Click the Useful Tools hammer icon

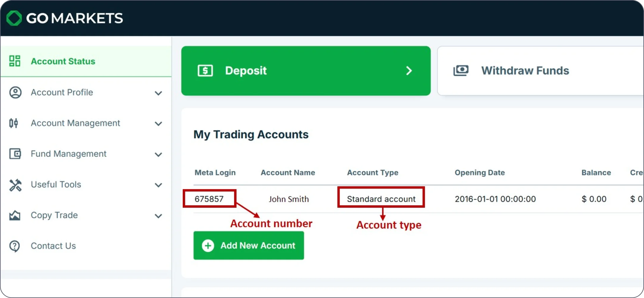15,185
